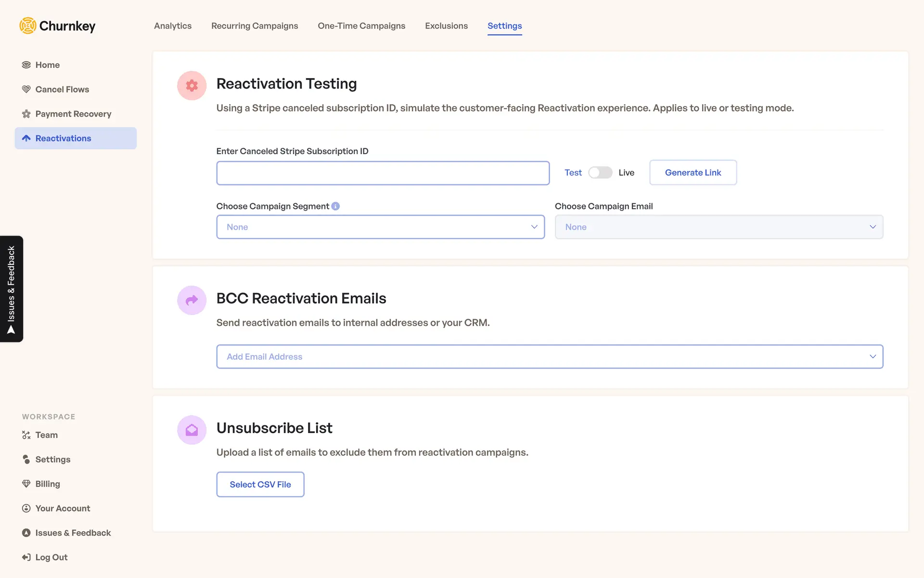Open Choose Campaign Email dropdown
The height and width of the screenshot is (578, 924).
(x=719, y=227)
